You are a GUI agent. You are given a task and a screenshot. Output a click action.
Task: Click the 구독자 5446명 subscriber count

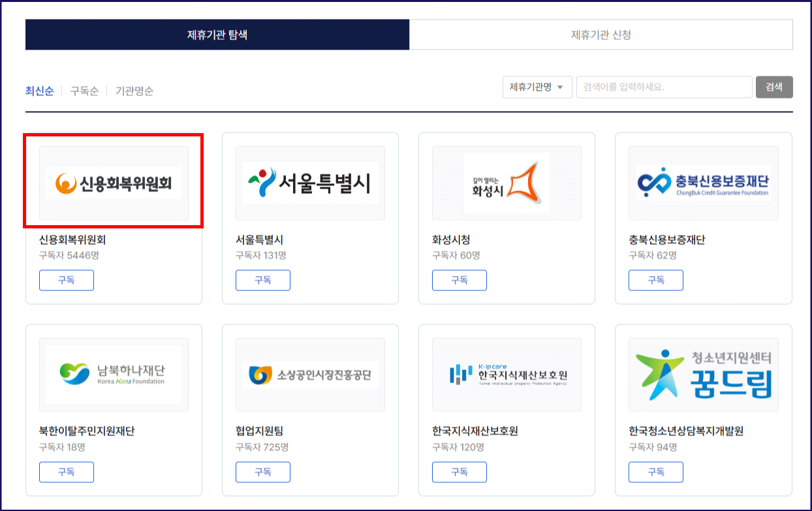click(69, 255)
